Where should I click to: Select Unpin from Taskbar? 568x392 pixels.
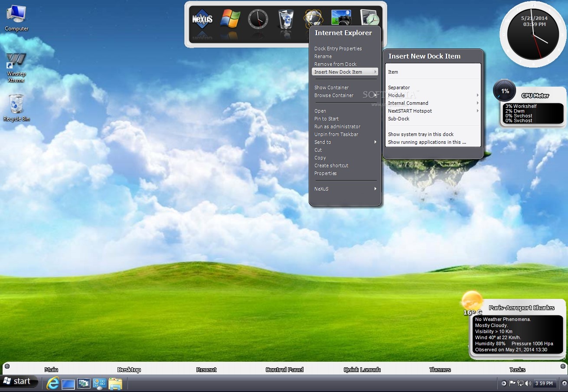[345, 134]
